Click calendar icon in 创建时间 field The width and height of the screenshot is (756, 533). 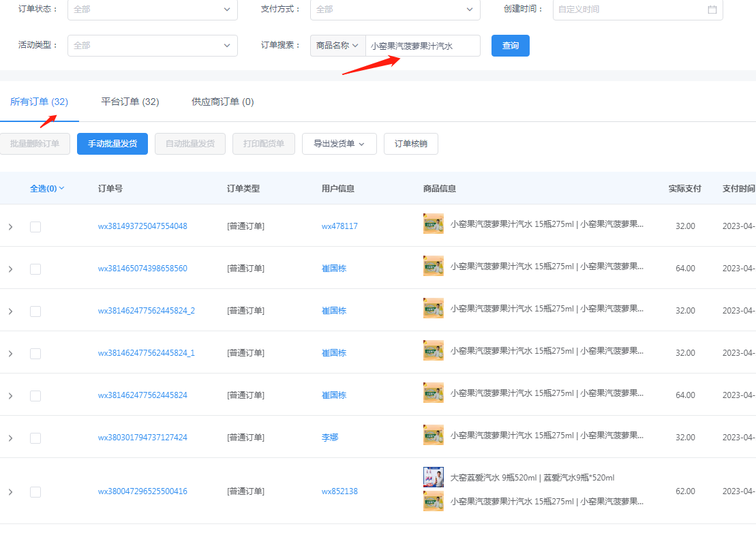tap(712, 10)
